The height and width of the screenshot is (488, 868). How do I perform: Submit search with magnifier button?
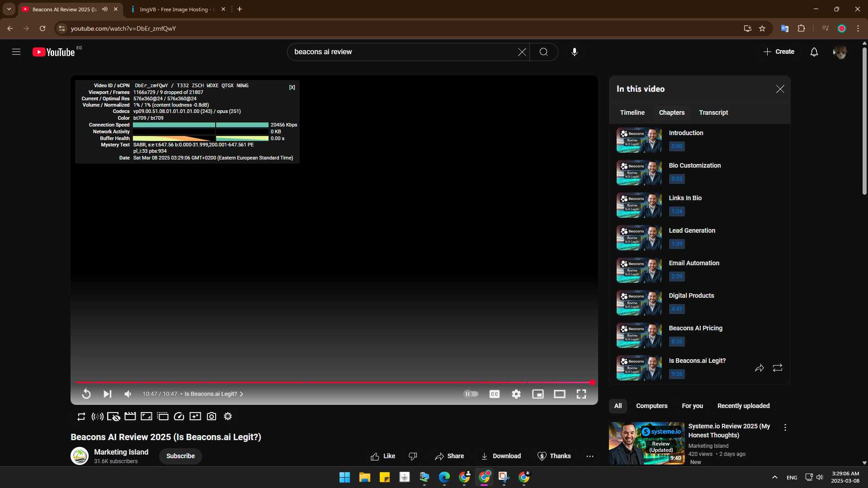coord(543,52)
